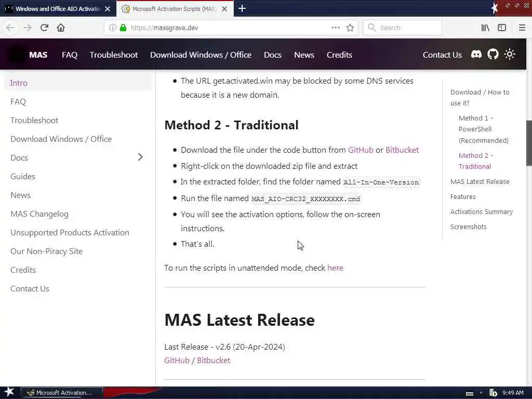Select Intro in the left sidebar
Image resolution: width=532 pixels, height=399 pixels.
coord(78,83)
